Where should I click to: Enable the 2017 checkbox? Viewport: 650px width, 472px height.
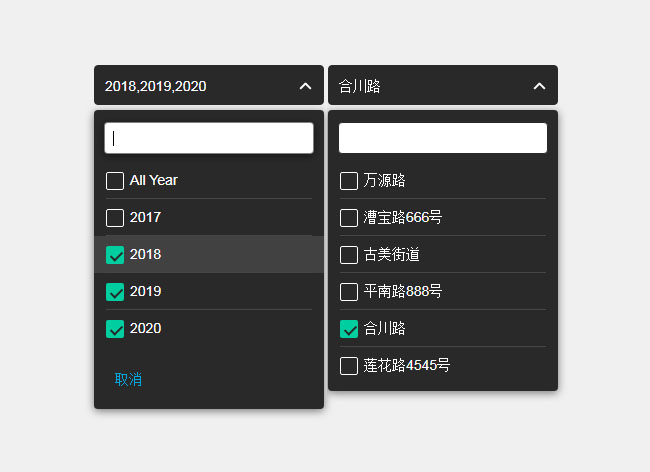tap(115, 218)
